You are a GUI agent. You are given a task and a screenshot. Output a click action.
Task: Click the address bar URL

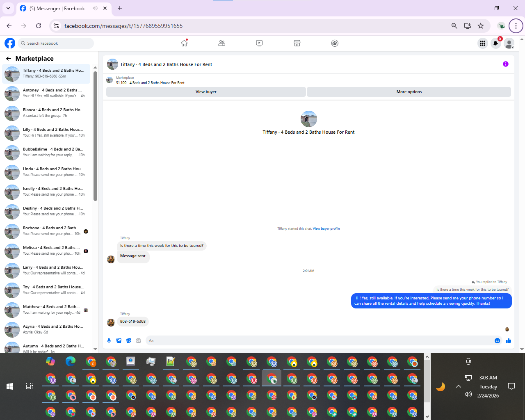click(123, 26)
